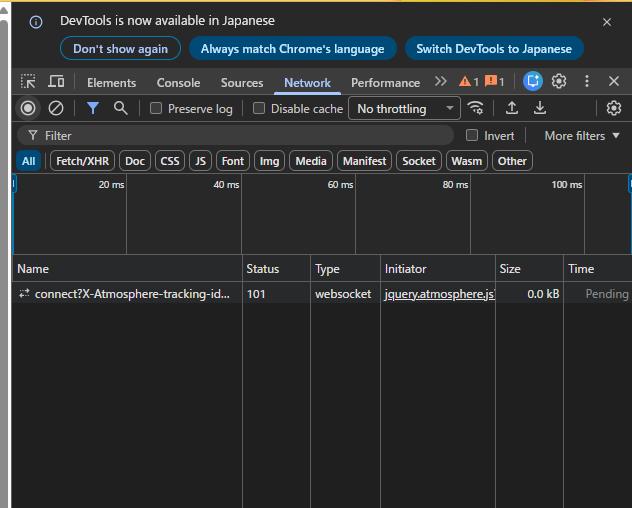This screenshot has height=508, width=632.
Task: Open network search with magnifier icon
Action: [x=121, y=108]
